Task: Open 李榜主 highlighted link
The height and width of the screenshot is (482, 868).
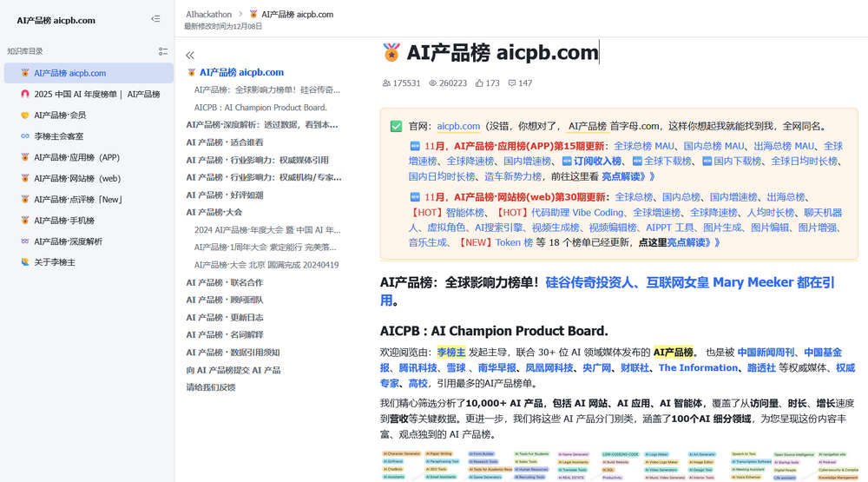Action: (451, 353)
